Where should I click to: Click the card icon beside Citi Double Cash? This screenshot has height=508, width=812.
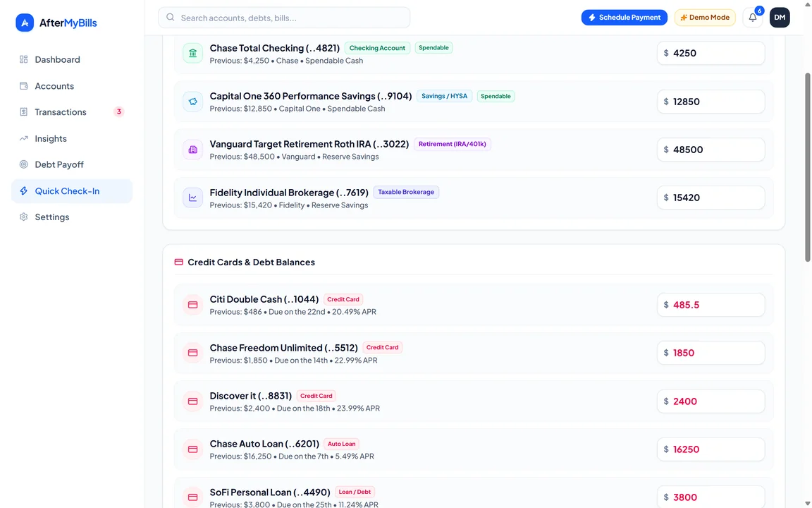point(192,305)
